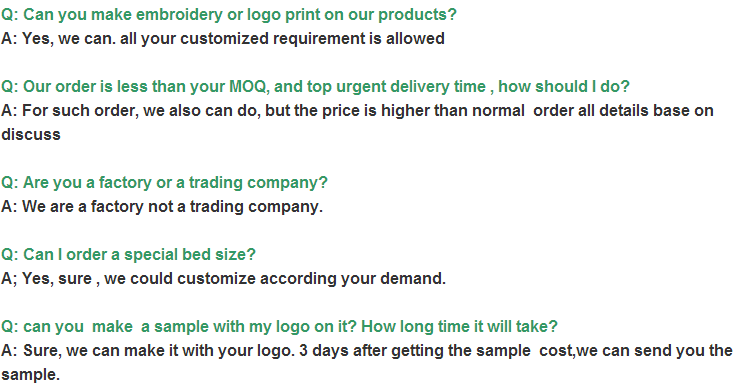Viewport: 737px width, 389px height.
Task: Click the 'Yes, sure' answer beginning
Action: [57, 279]
